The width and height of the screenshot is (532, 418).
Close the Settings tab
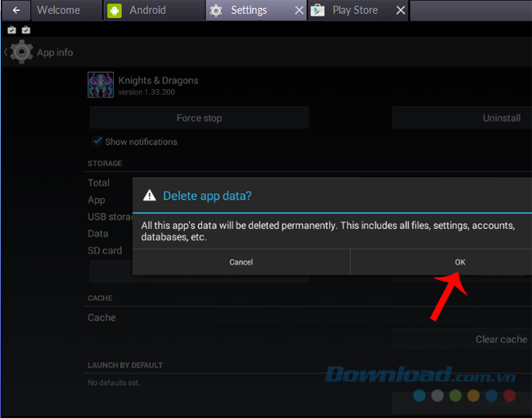299,11
